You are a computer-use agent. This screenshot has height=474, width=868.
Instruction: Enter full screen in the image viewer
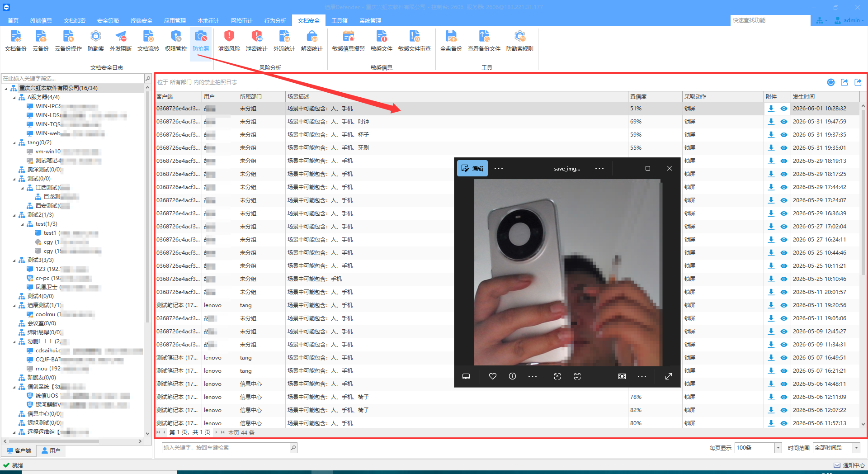coord(669,376)
